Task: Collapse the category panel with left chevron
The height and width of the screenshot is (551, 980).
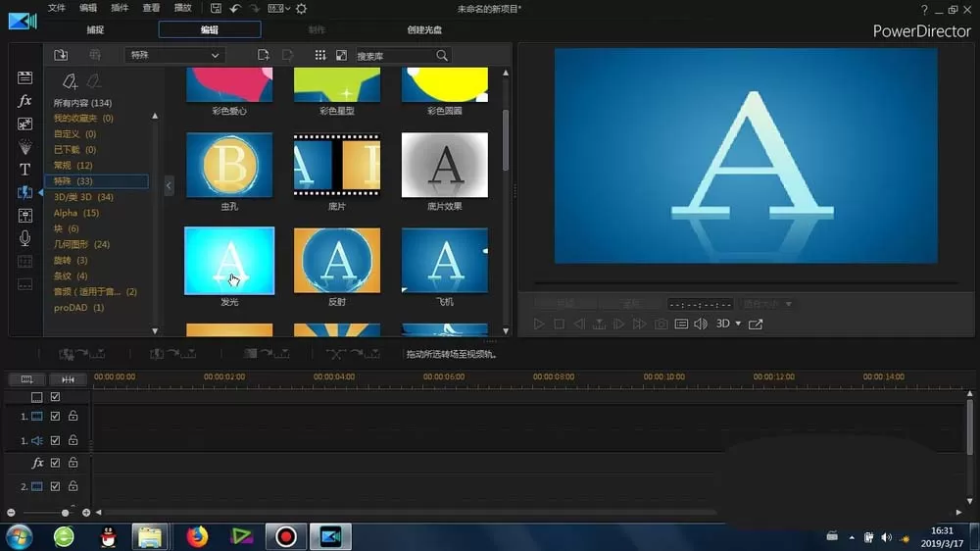Action: (169, 185)
